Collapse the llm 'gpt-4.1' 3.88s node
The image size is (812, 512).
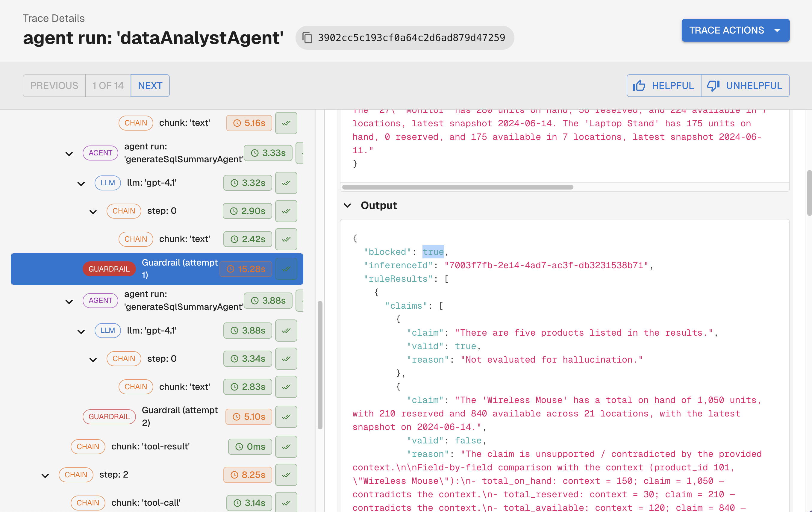(81, 331)
